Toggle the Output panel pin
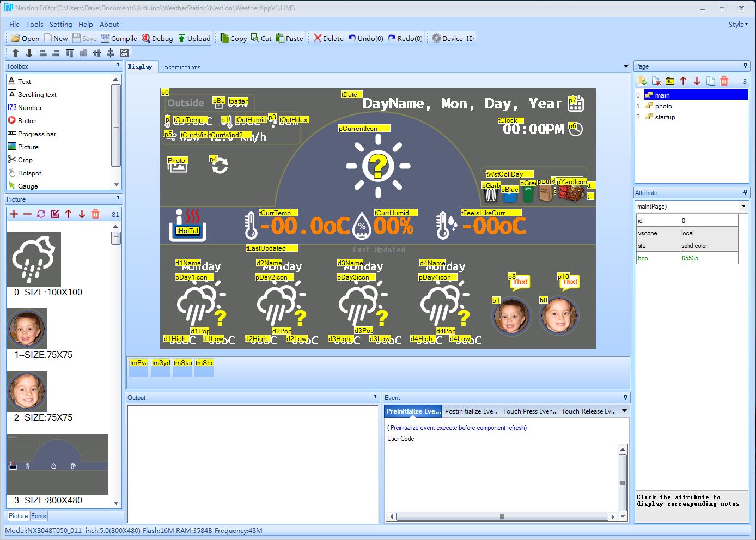 (x=375, y=397)
